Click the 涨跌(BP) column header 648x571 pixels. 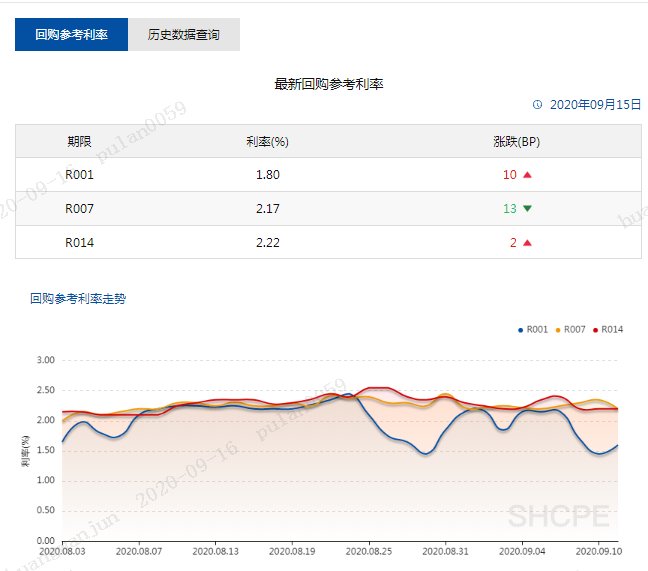pos(517,142)
